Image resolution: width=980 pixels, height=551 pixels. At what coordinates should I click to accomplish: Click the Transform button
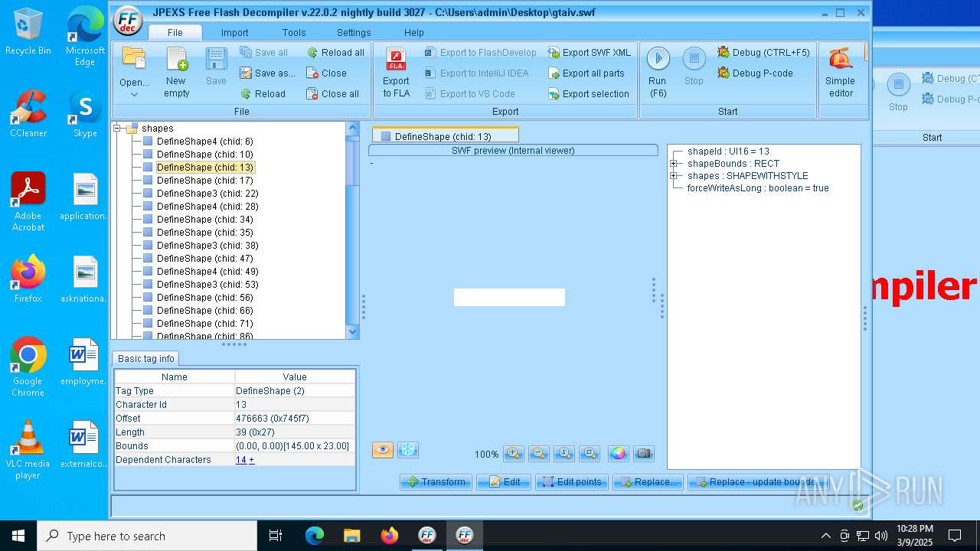[x=436, y=481]
